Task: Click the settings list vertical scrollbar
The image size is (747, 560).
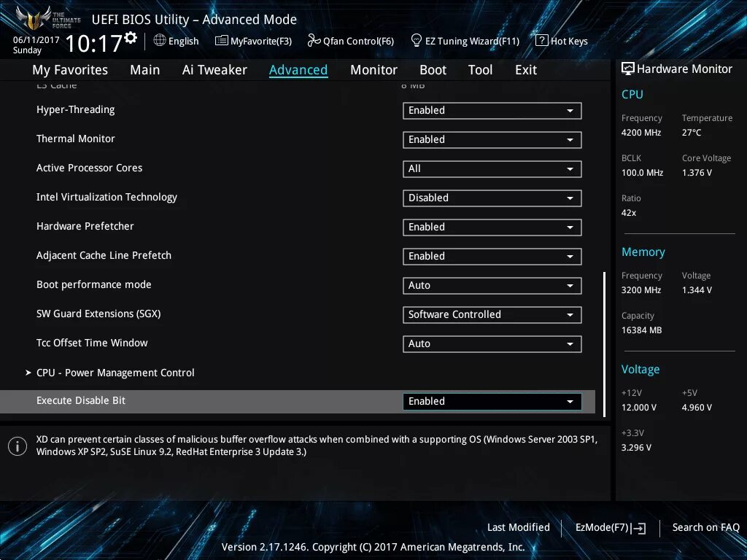Action: (605, 344)
